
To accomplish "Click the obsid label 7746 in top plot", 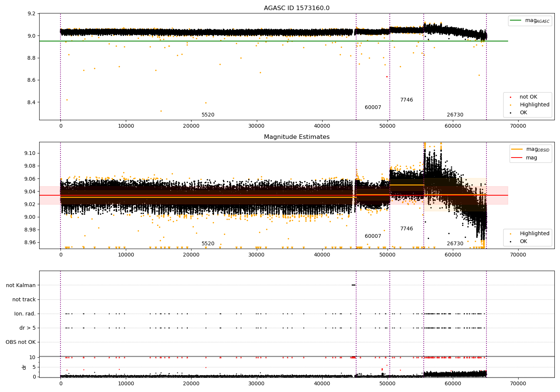I will (407, 100).
